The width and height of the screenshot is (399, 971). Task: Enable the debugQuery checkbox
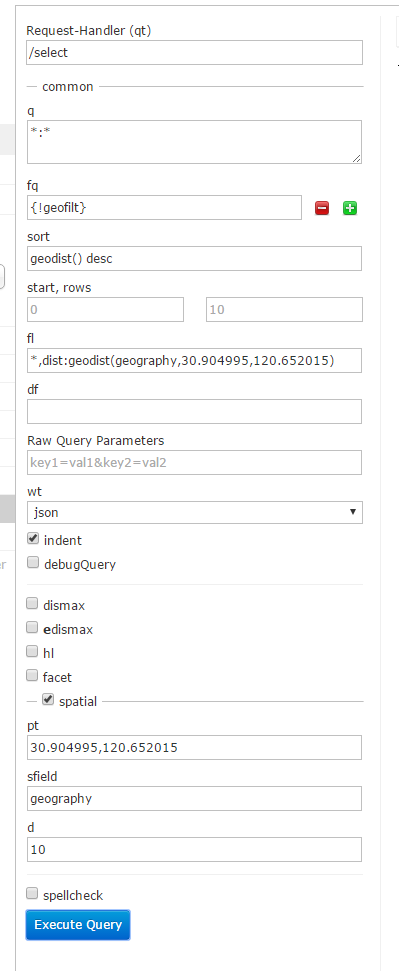(x=33, y=563)
